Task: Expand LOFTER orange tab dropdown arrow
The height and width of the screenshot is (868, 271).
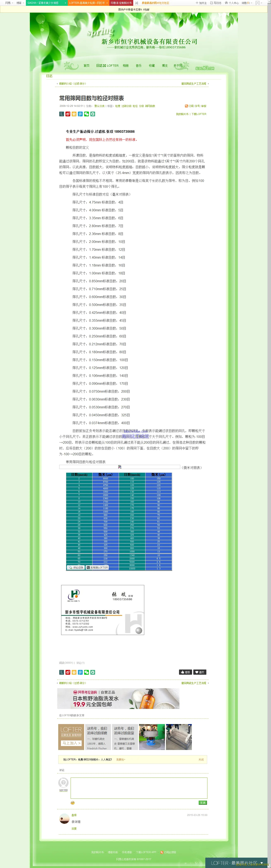Action: [x=107, y=3]
